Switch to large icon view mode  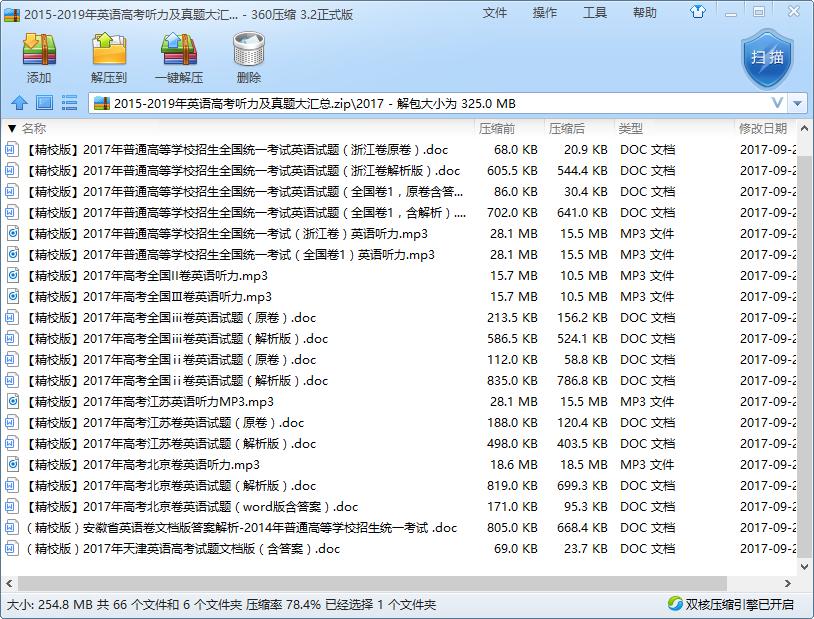43,102
